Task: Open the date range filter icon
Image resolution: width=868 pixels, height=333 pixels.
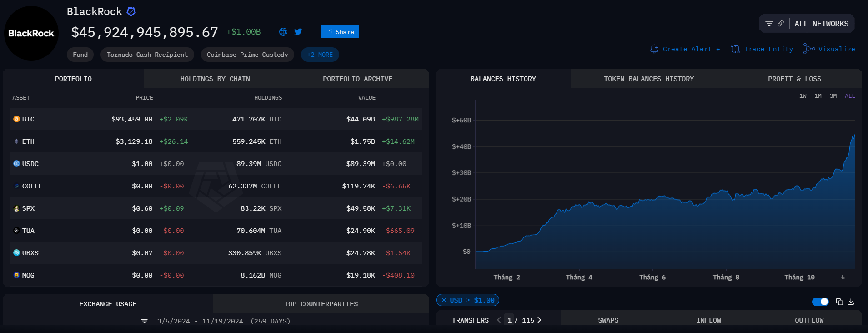Action: click(x=144, y=321)
